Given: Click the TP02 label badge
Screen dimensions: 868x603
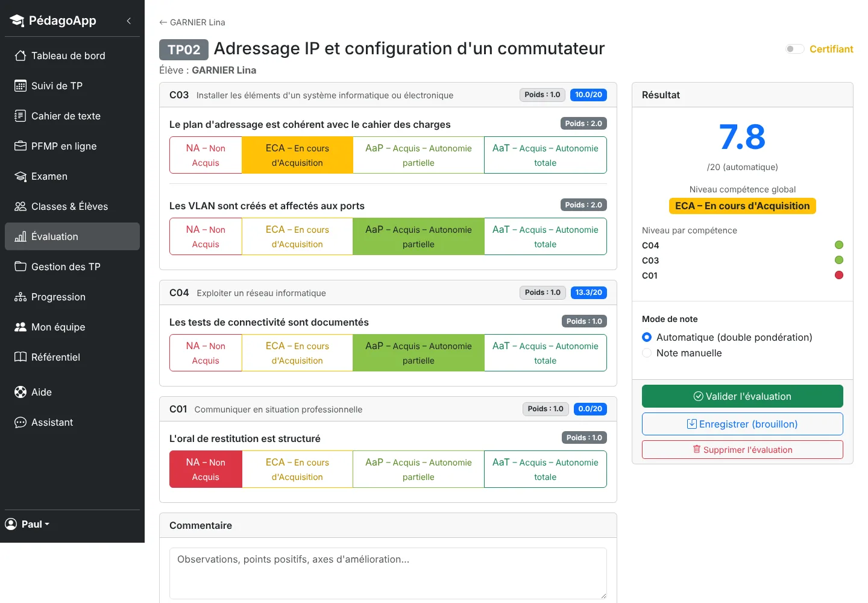Looking at the screenshot, I should [184, 49].
